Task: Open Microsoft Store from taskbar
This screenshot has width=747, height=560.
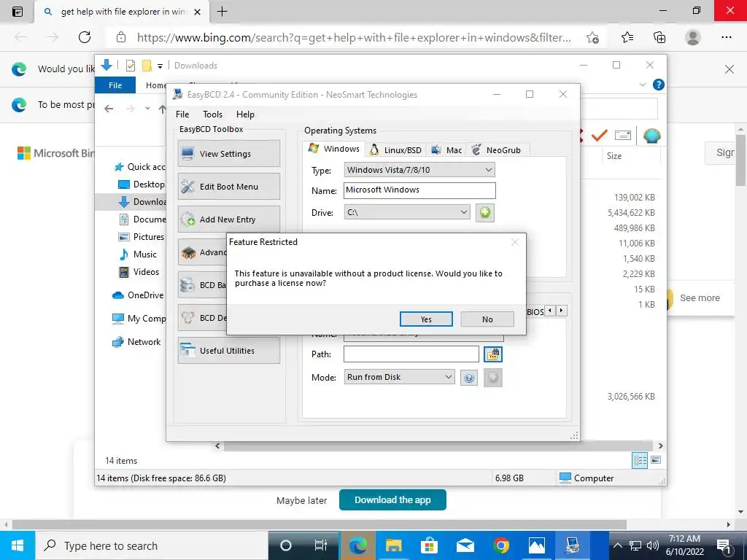Action: [x=429, y=545]
